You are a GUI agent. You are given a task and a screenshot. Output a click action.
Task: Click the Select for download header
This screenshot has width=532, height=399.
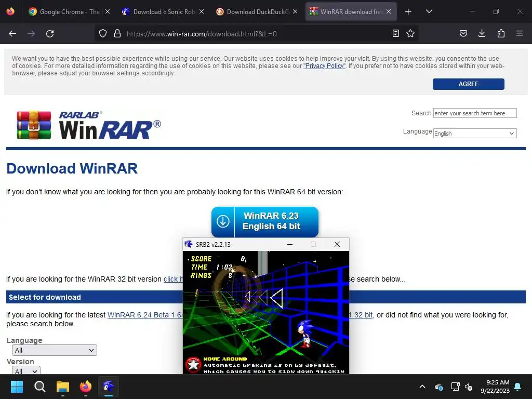tap(45, 297)
